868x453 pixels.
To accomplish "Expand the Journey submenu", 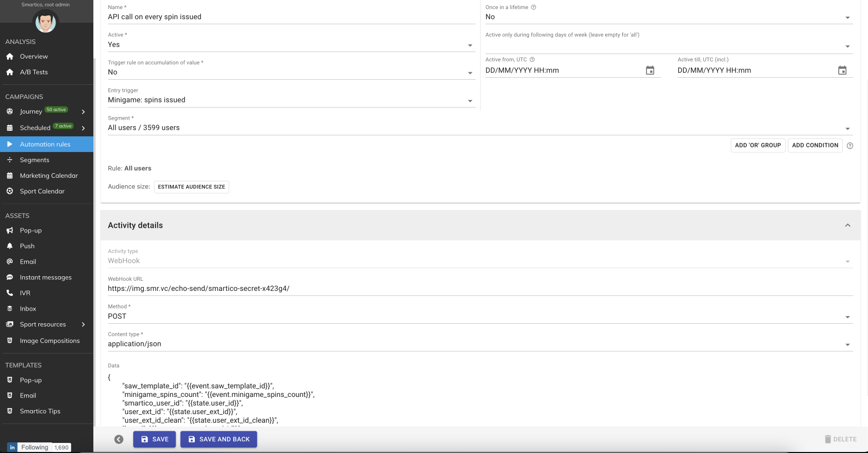I will coord(83,112).
